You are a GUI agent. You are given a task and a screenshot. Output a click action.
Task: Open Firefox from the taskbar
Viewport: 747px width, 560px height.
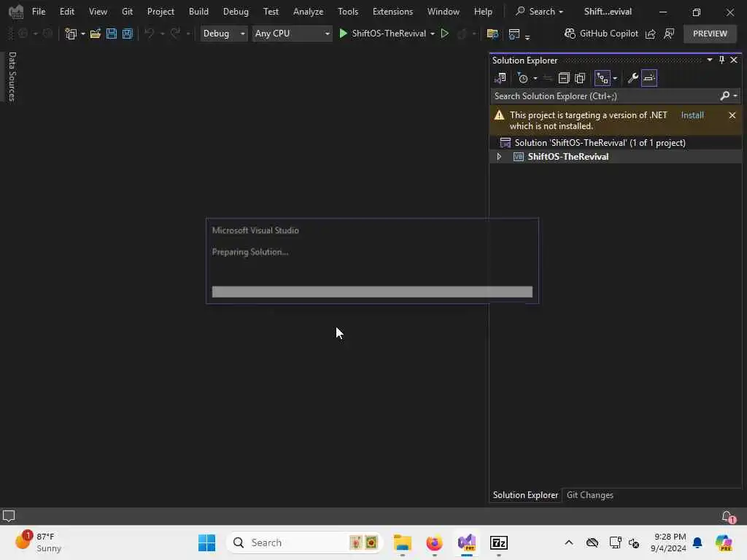point(434,542)
